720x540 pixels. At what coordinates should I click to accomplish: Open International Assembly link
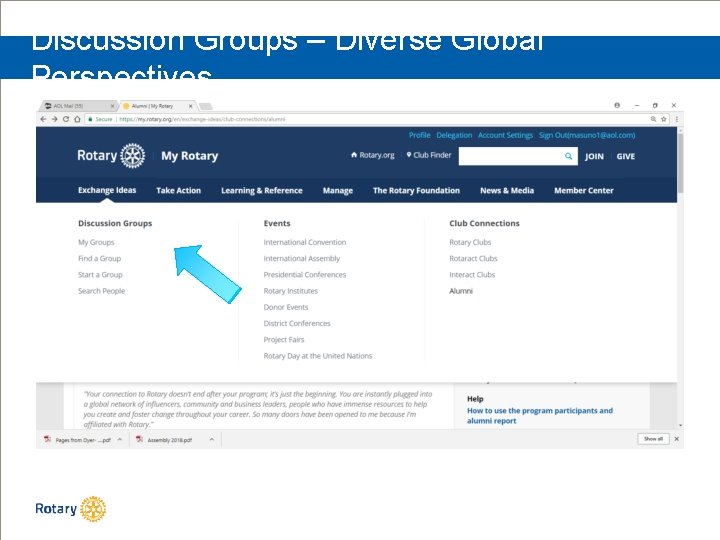tap(302, 259)
